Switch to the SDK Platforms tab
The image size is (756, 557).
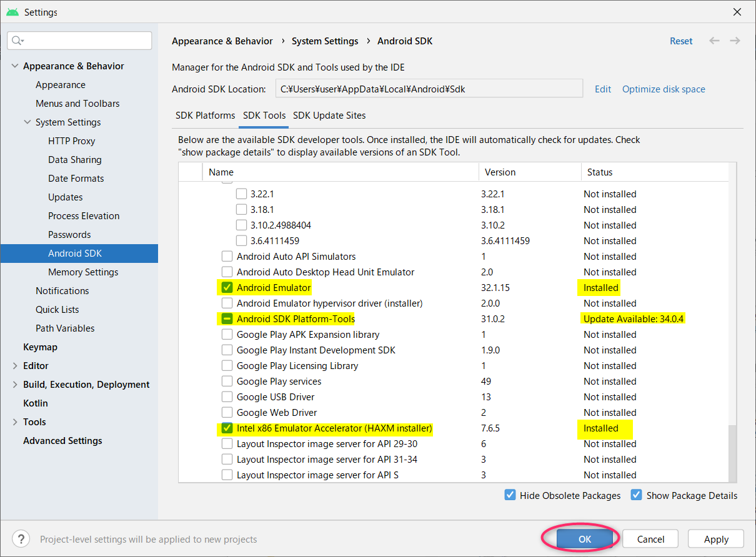(x=206, y=116)
